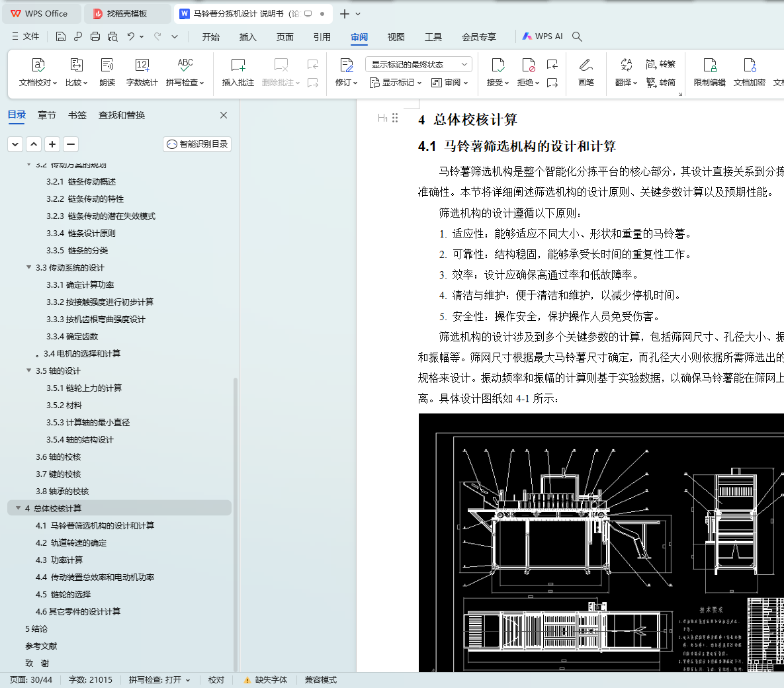Viewport: 784px width, 688px height.
Task: Open Document Encryption (文档加密)
Action: pos(749,73)
